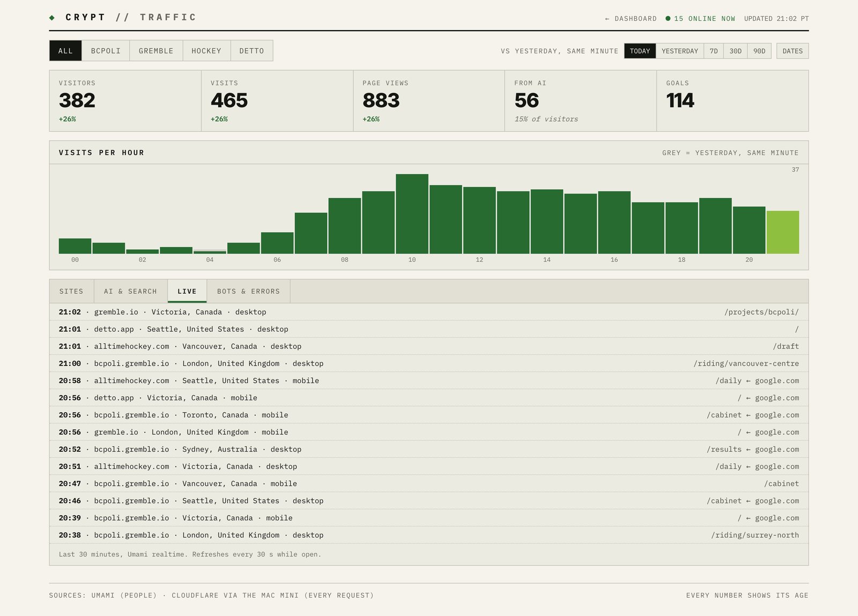
Task: Filter traffic to DETTO
Action: [x=252, y=51]
